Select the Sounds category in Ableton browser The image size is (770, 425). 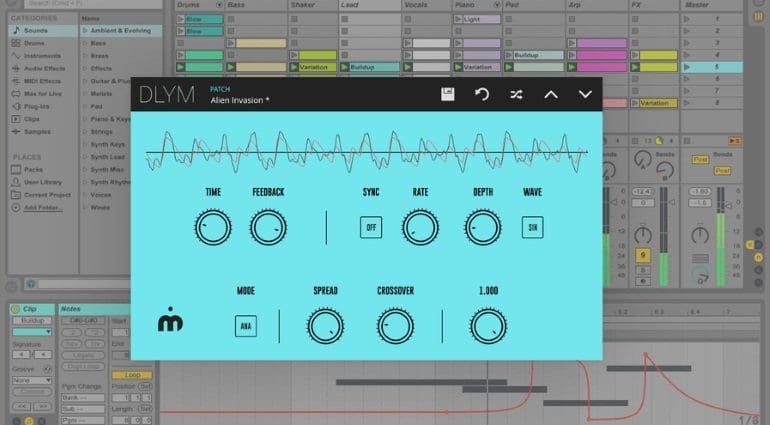42,30
